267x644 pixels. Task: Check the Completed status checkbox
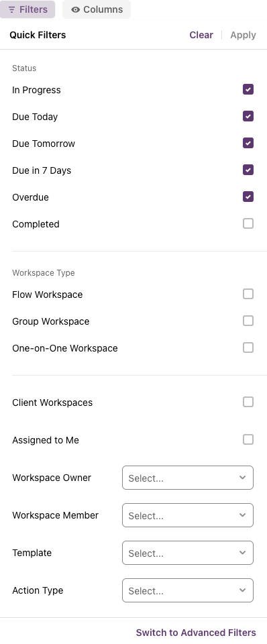(248, 223)
